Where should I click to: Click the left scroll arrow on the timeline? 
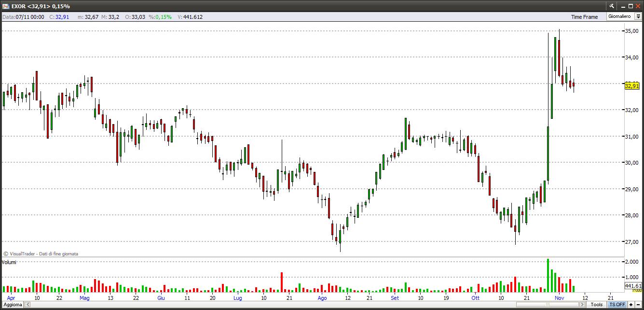pos(27,305)
